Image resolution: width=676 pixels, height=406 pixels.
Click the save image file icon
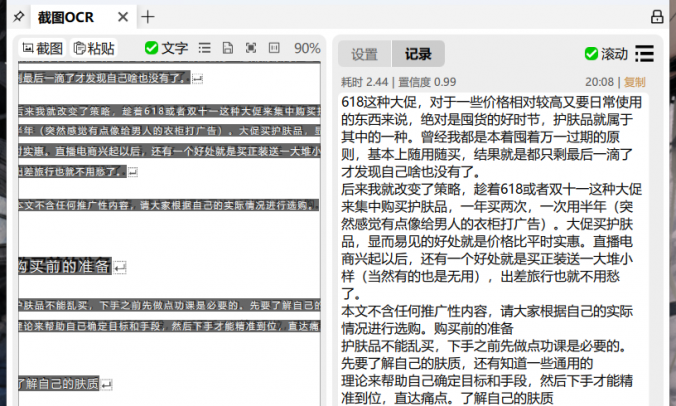(x=228, y=48)
